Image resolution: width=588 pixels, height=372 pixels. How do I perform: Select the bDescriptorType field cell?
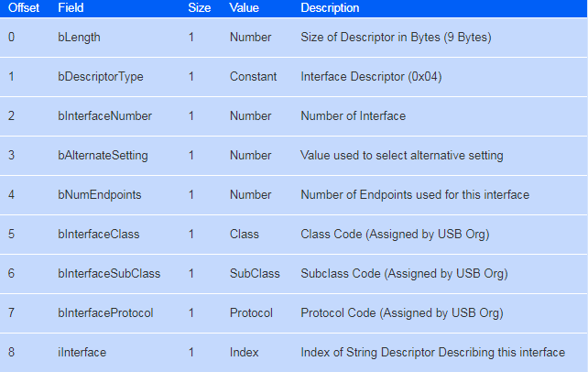coord(101,77)
